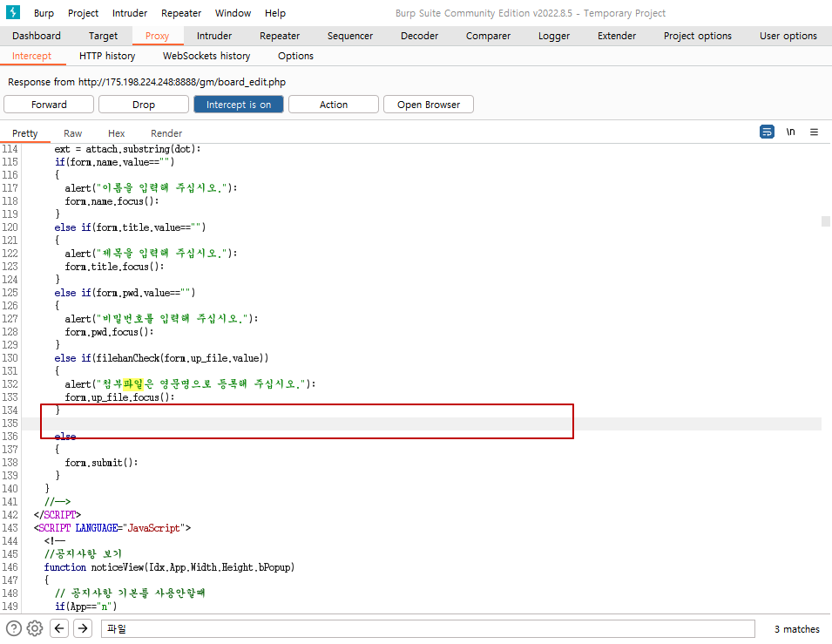832x644 pixels.
Task: Switch to the Repeater tool tab
Action: pyautogui.click(x=280, y=36)
